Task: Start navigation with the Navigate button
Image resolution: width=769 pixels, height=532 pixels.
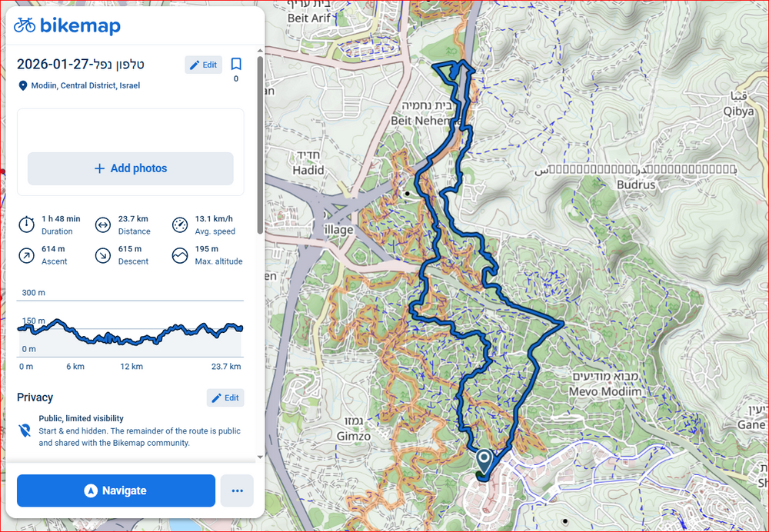Action: 116,490
